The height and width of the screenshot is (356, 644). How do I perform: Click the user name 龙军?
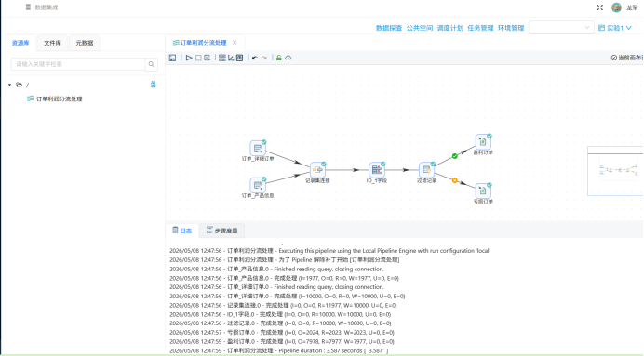[x=632, y=7]
